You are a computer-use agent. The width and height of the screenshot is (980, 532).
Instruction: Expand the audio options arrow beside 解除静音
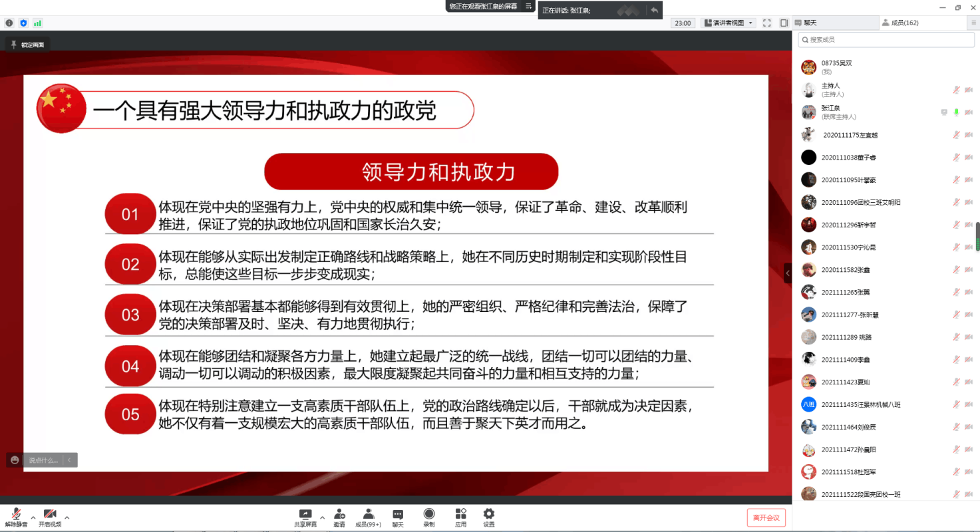(x=33, y=517)
